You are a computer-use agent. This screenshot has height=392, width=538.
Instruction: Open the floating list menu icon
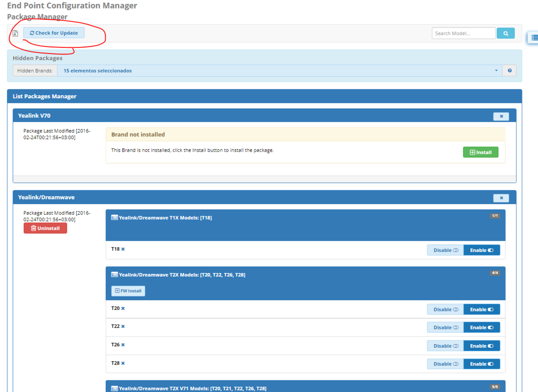point(534,38)
